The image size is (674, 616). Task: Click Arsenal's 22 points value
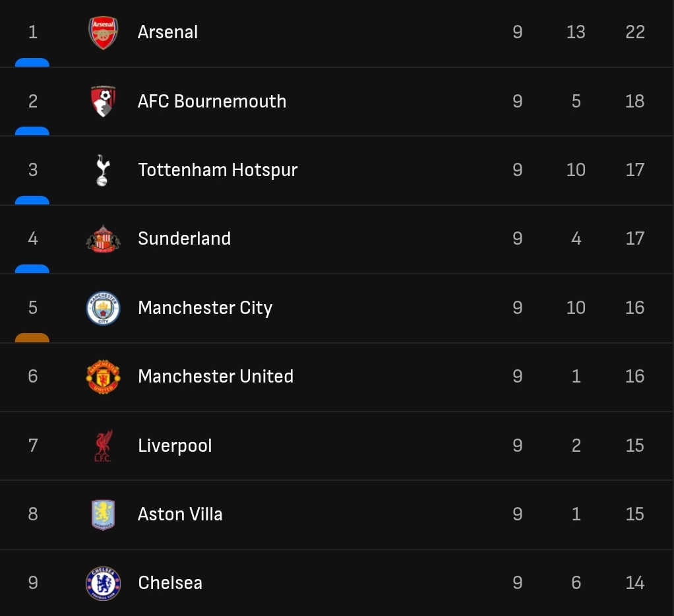point(634,32)
